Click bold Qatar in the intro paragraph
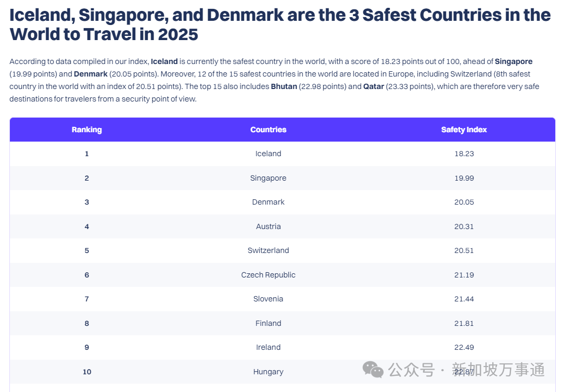 click(x=374, y=86)
